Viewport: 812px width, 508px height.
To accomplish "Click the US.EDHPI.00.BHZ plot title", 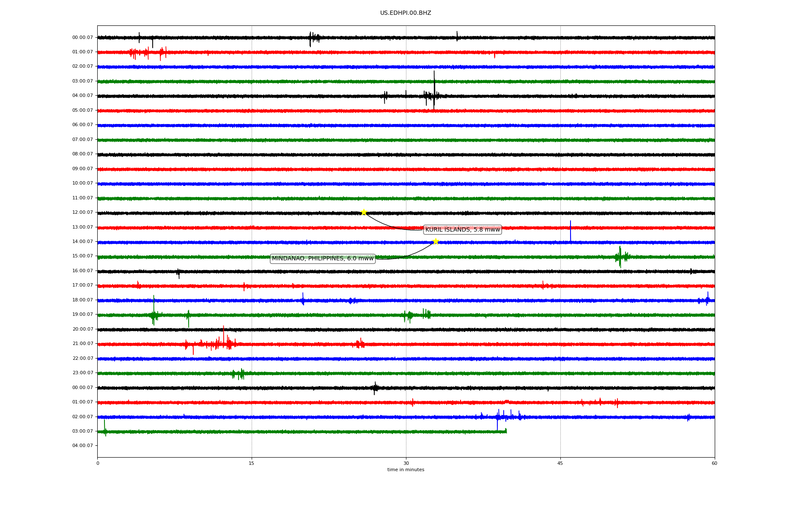I will pos(405,13).
